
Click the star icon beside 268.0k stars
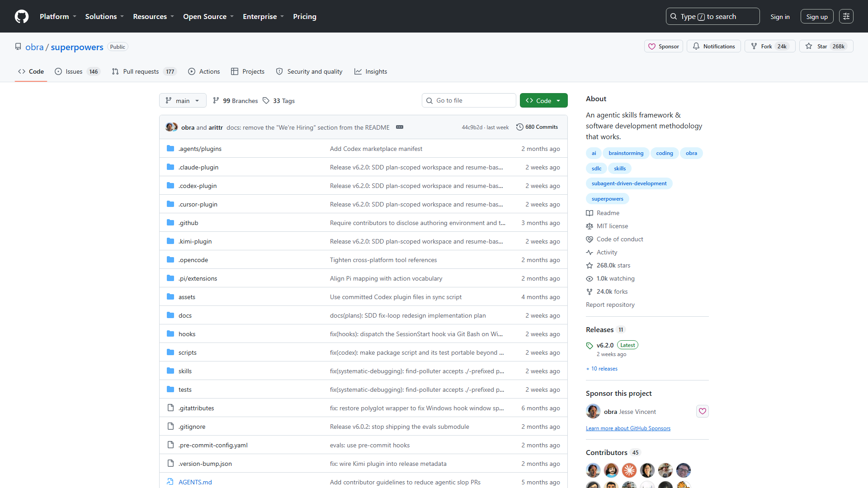pyautogui.click(x=590, y=265)
